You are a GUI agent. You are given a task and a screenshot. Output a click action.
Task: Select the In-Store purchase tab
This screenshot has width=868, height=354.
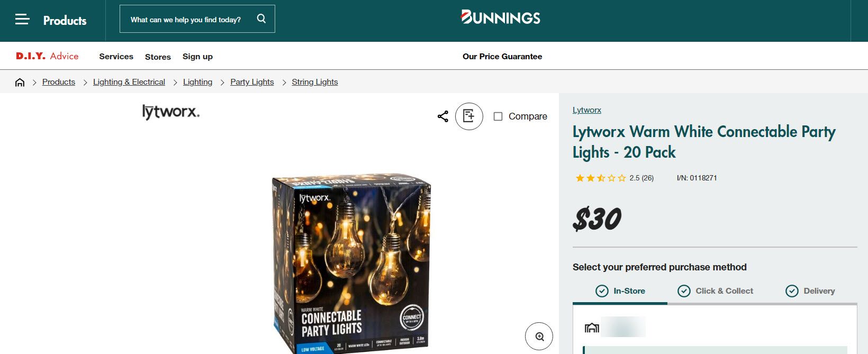(x=620, y=291)
